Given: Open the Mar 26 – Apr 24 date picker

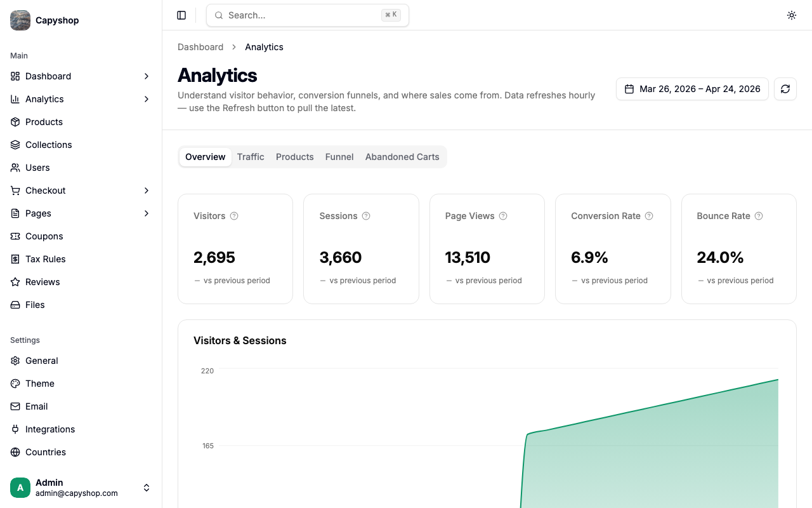Looking at the screenshot, I should 692,89.
